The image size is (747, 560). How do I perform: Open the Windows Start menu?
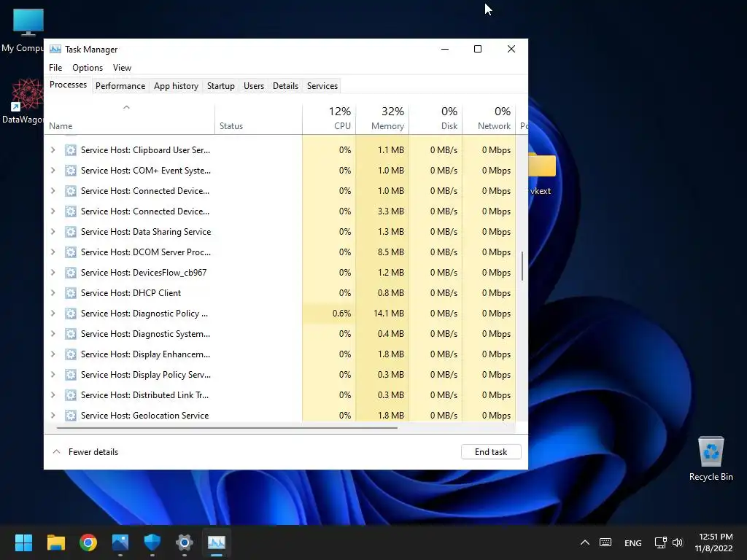23,542
